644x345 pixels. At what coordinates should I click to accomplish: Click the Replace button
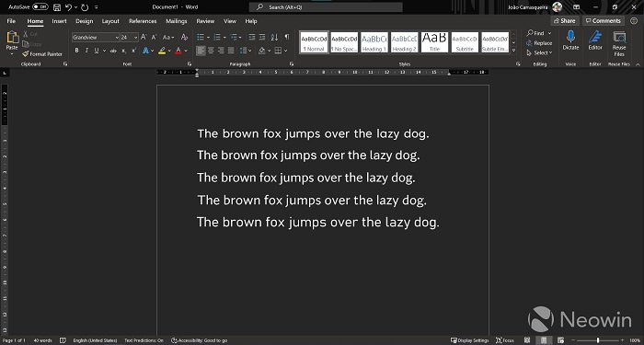coord(539,43)
